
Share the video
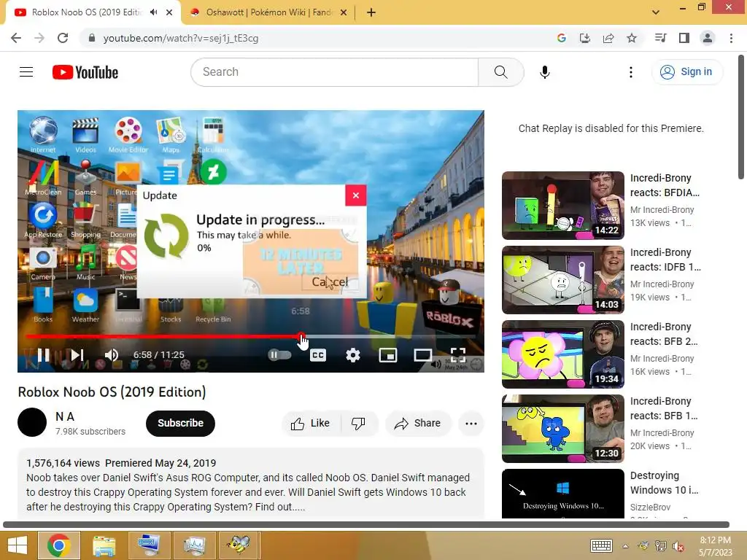coord(418,424)
